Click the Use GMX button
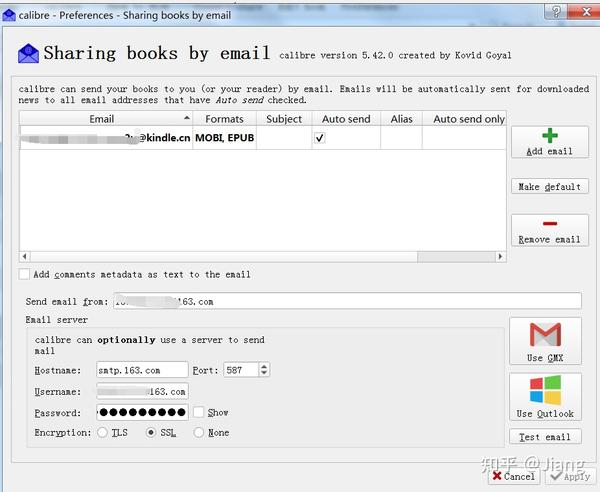 pyautogui.click(x=545, y=341)
